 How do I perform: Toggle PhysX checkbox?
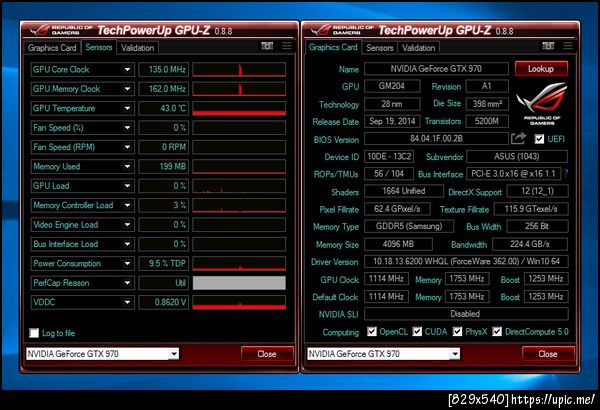point(457,332)
